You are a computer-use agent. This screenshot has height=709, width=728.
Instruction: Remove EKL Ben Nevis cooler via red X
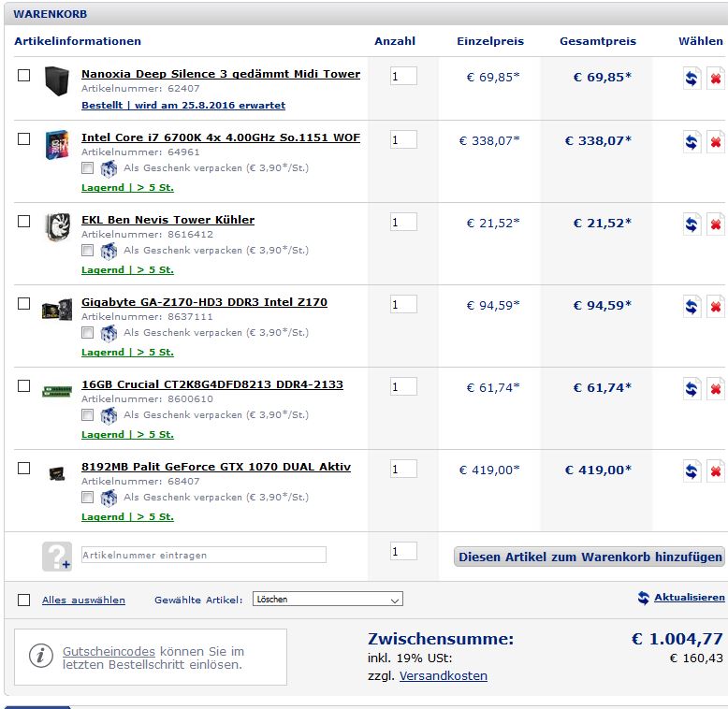coord(716,224)
